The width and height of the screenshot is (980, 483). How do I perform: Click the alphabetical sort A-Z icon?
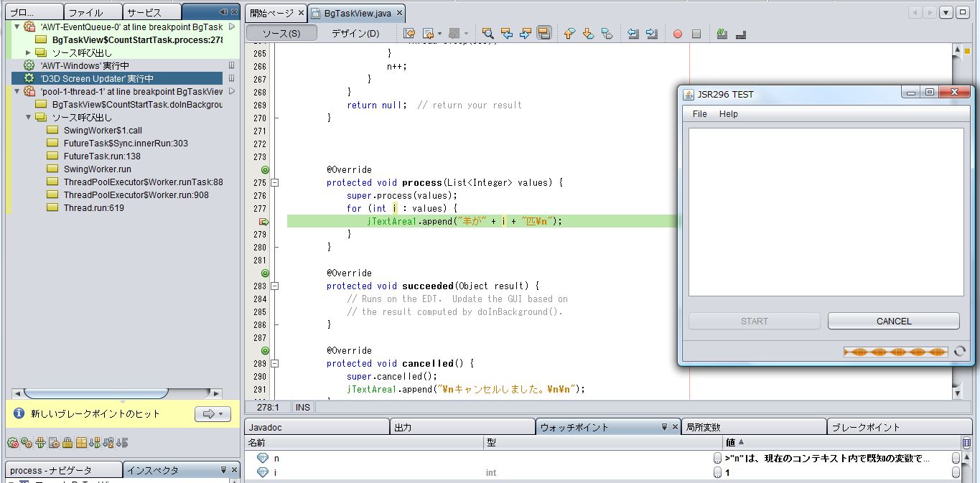tap(109, 443)
